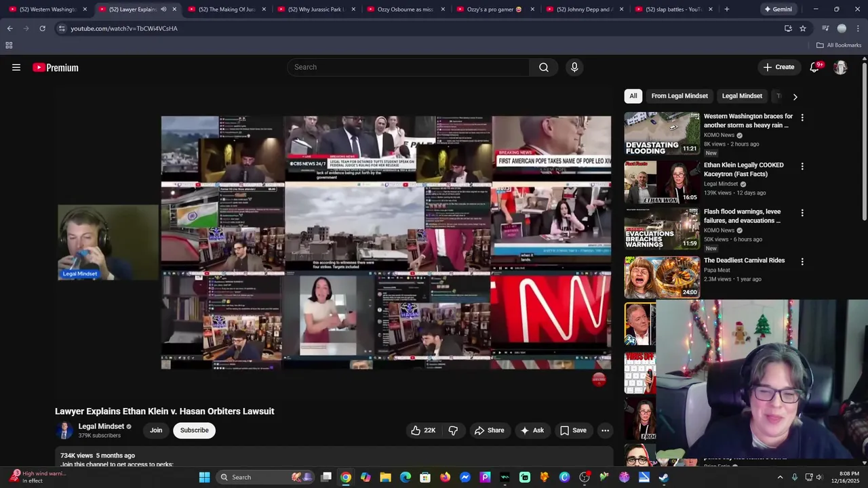Open the account avatar menu

pyautogui.click(x=840, y=67)
